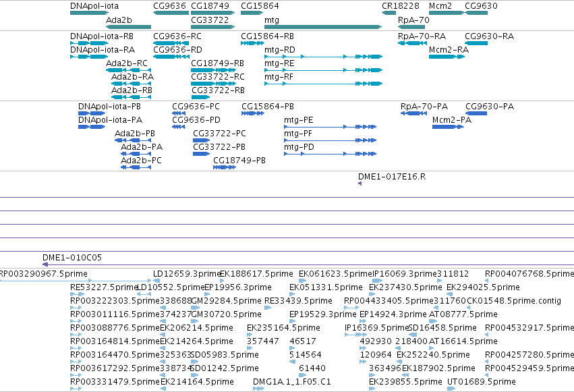The width and height of the screenshot is (574, 392).
Task: Select the DME1-010C05 feature
Action: (72, 258)
